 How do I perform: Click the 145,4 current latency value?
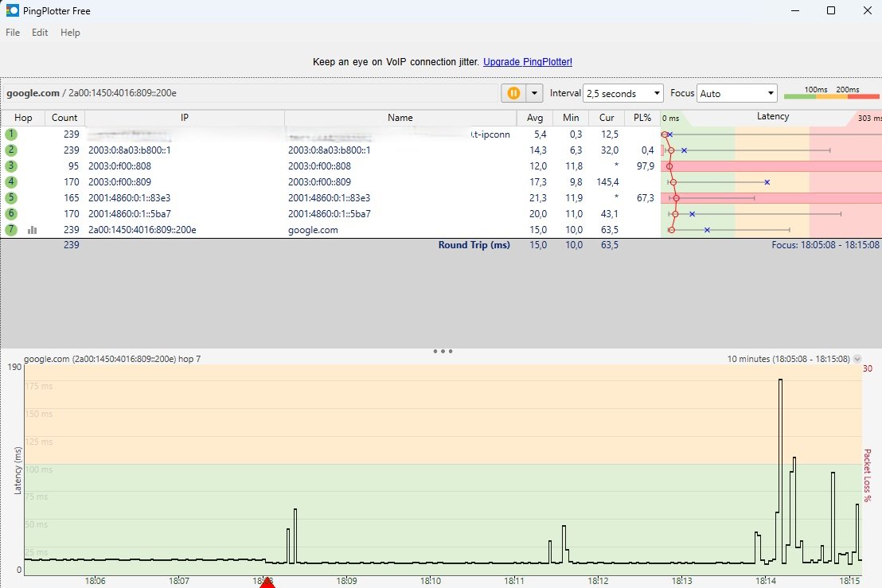(x=607, y=182)
